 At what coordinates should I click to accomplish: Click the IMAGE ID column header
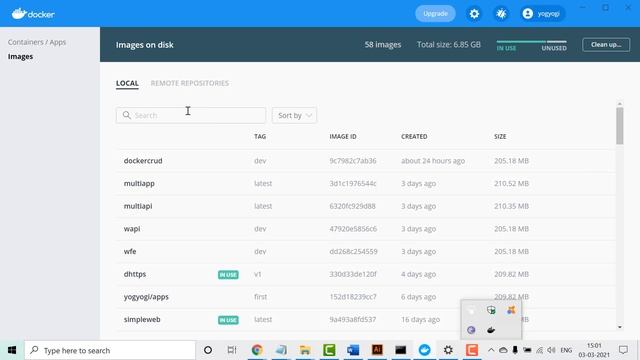(x=343, y=136)
